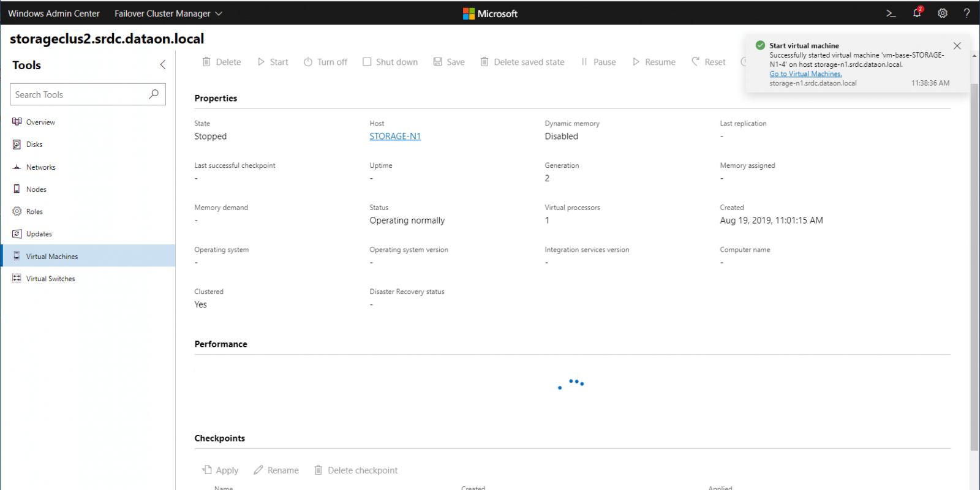Collapse the Tools panel chevron
980x490 pixels.
[x=163, y=64]
